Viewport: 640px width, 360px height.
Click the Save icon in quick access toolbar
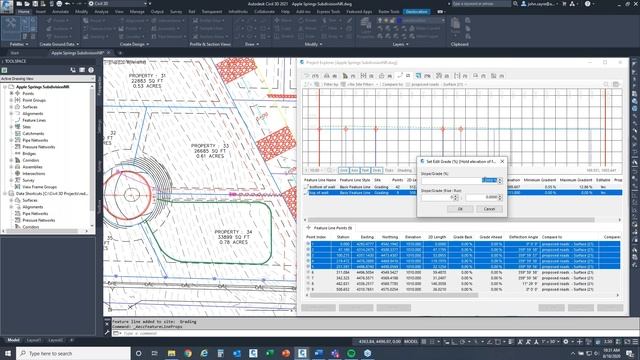[x=35, y=4]
